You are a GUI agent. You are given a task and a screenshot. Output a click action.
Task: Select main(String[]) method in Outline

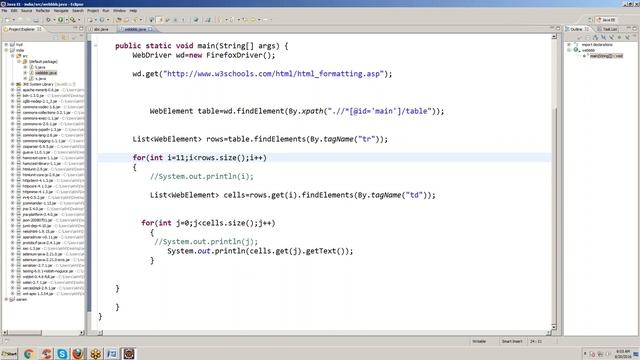coord(606,56)
